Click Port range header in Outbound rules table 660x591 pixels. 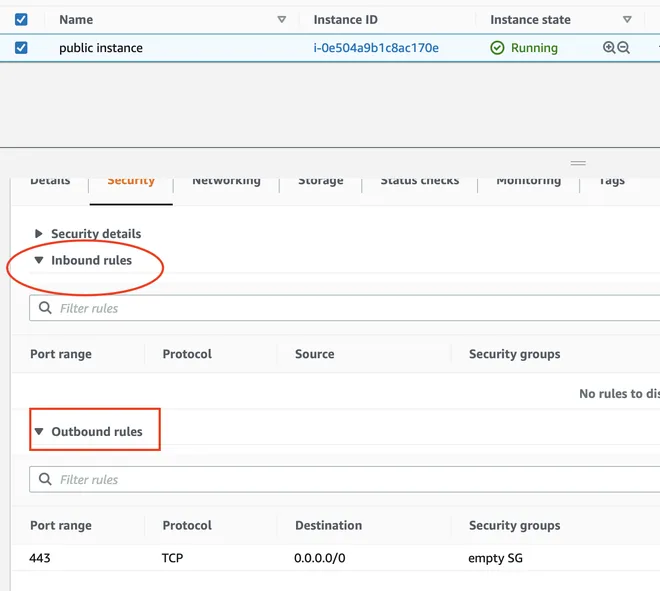click(61, 525)
